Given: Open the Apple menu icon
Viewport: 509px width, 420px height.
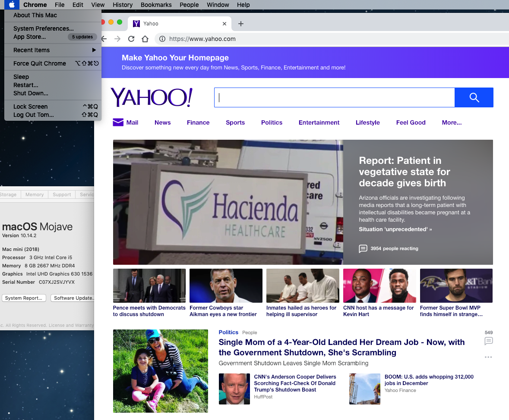Looking at the screenshot, I should (x=12, y=5).
